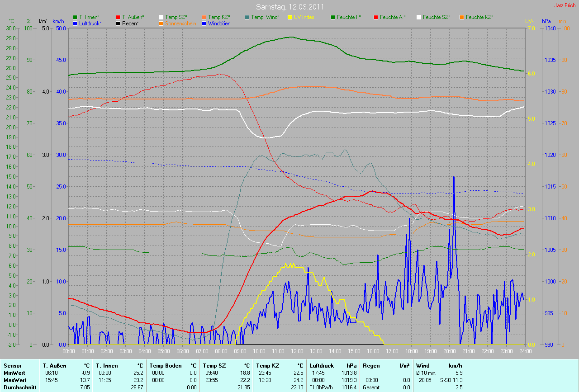Select the Feuchte A.* legend label
Image resolution: width=579 pixels, height=392 pixels.
coord(393,17)
